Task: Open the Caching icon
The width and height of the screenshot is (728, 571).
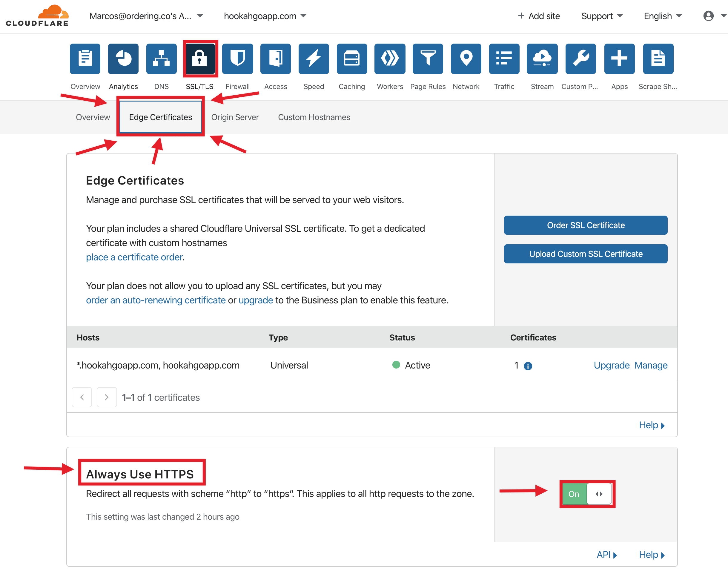Action: click(x=352, y=59)
